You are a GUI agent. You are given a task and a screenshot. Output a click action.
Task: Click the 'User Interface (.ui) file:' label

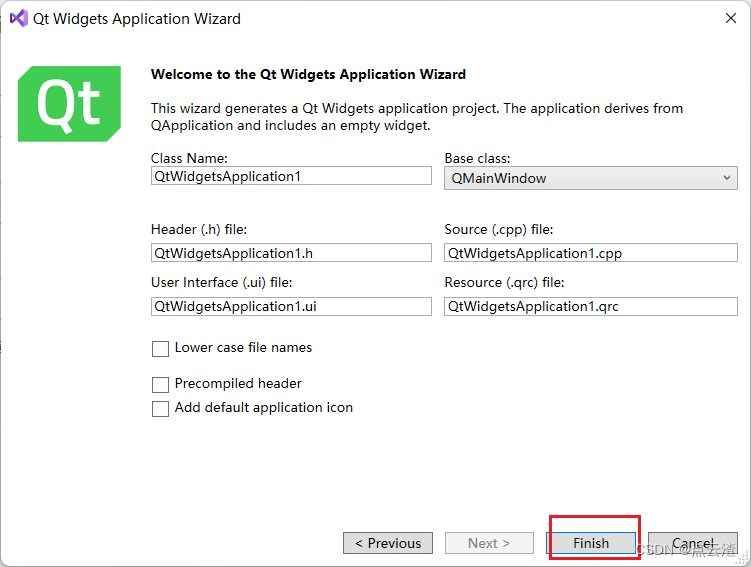[x=221, y=283]
